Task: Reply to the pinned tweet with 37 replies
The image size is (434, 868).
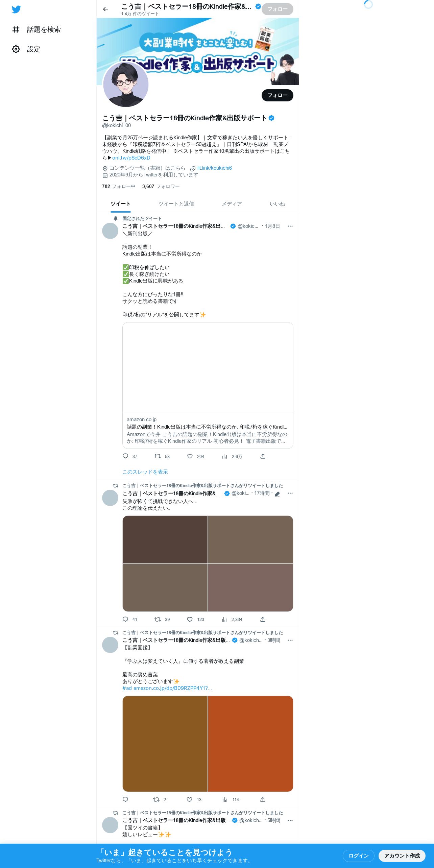Action: (125, 456)
